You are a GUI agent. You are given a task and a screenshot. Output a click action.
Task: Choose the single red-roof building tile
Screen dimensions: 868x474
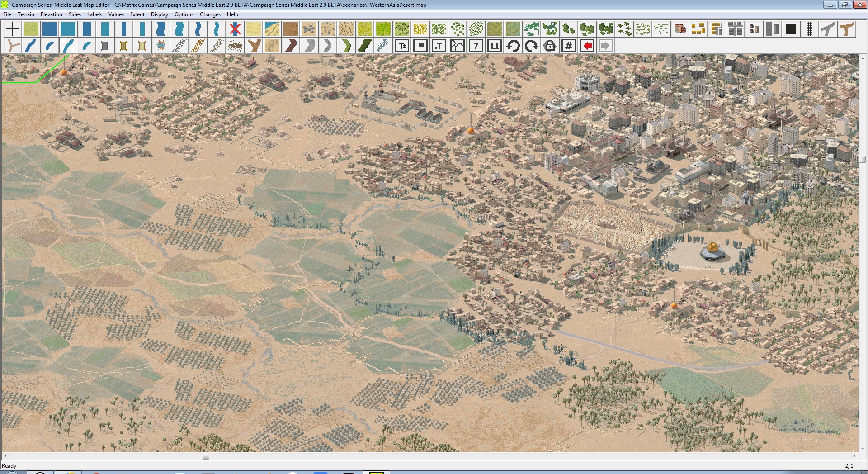(679, 29)
